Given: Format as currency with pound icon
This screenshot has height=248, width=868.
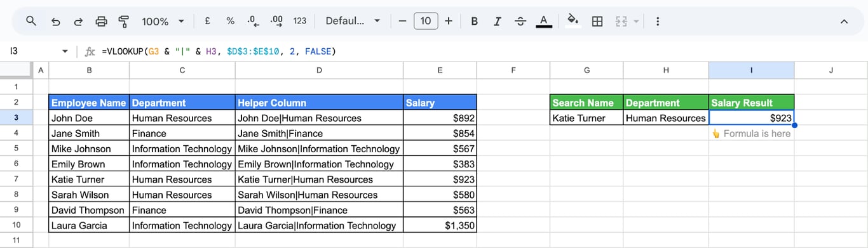Looking at the screenshot, I should [208, 21].
